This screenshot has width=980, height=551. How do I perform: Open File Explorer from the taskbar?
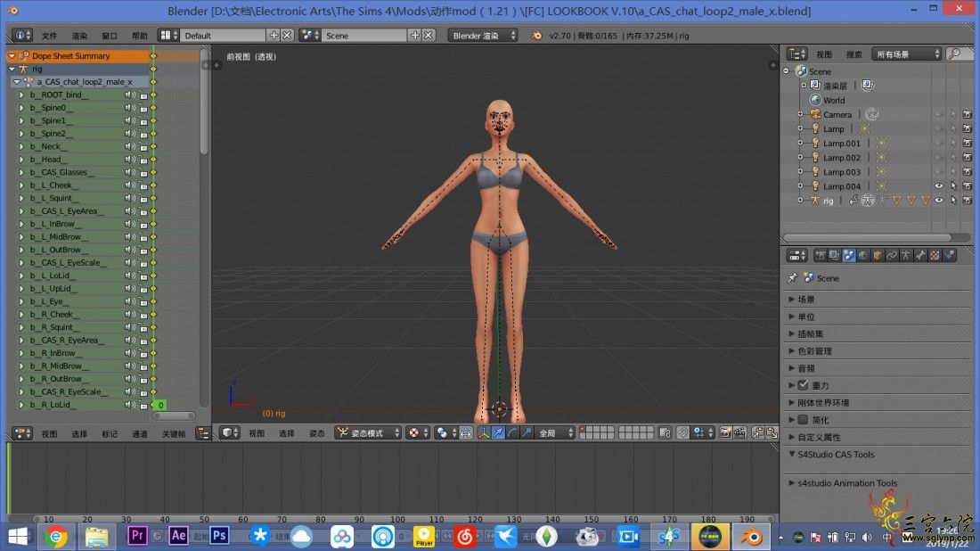[x=96, y=537]
